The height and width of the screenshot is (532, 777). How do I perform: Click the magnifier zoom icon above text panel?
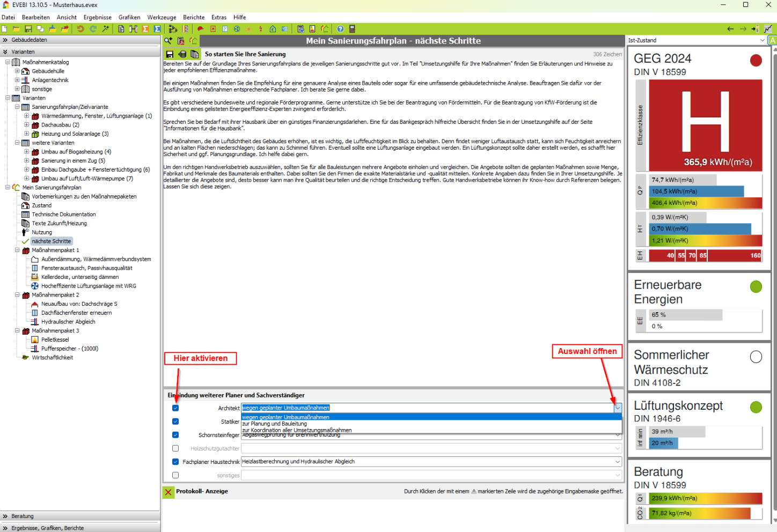pos(168,41)
